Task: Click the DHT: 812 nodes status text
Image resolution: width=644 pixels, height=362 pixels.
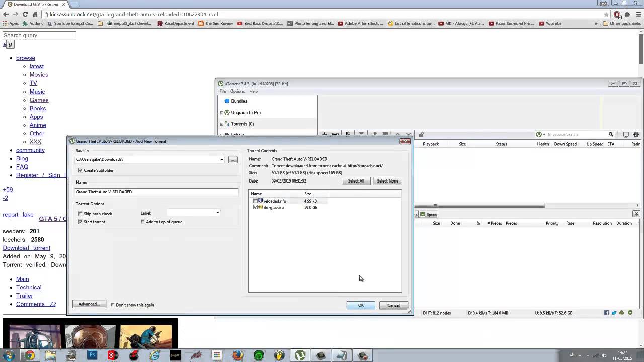Action: (x=437, y=313)
